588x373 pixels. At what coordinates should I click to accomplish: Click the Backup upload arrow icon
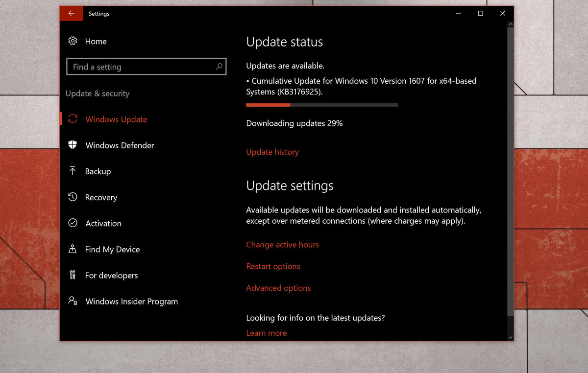tap(73, 171)
